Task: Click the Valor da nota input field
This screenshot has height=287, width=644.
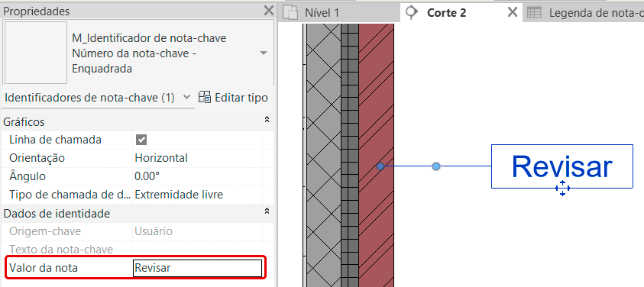Action: pos(197,268)
